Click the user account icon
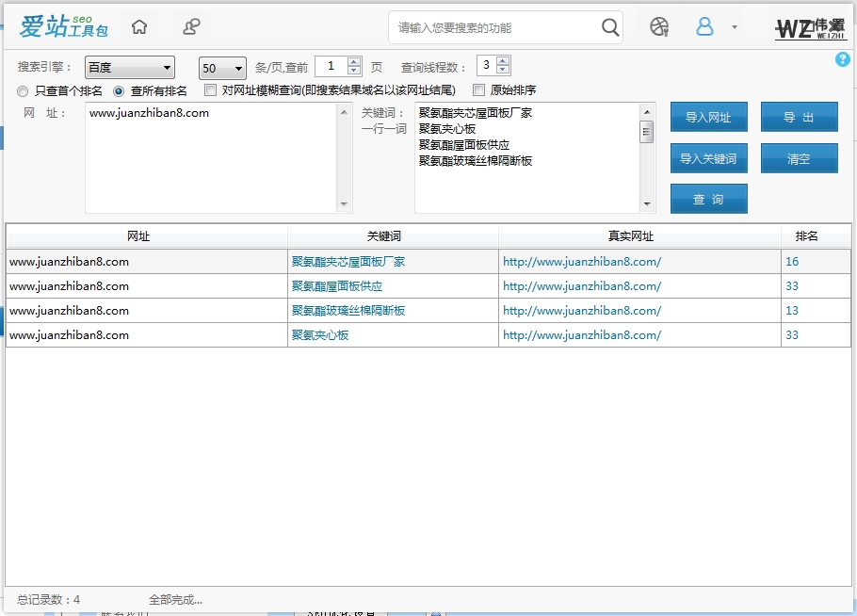857x616 pixels. pos(704,27)
